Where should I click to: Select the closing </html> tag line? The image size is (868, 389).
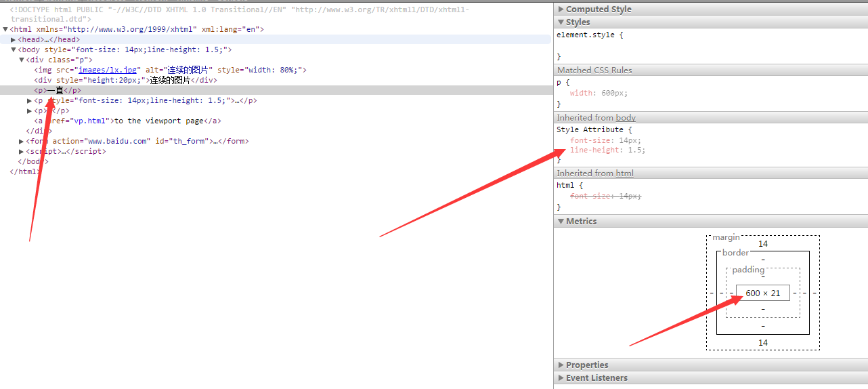tap(25, 172)
